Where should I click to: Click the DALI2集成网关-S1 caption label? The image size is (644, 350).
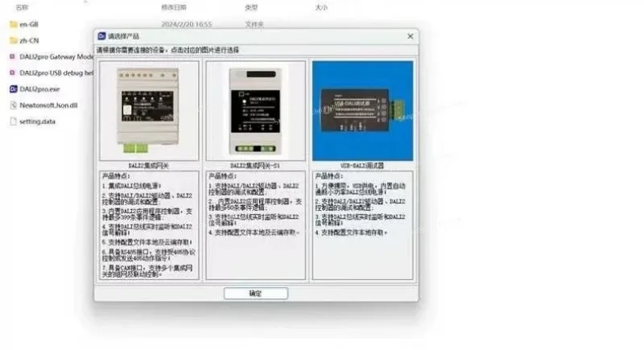pyautogui.click(x=255, y=166)
